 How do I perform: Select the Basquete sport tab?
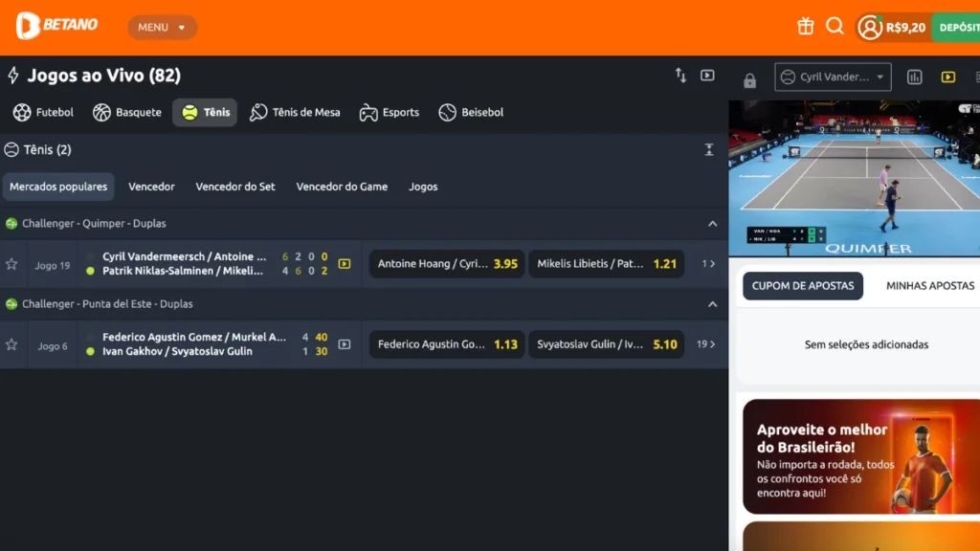127,113
